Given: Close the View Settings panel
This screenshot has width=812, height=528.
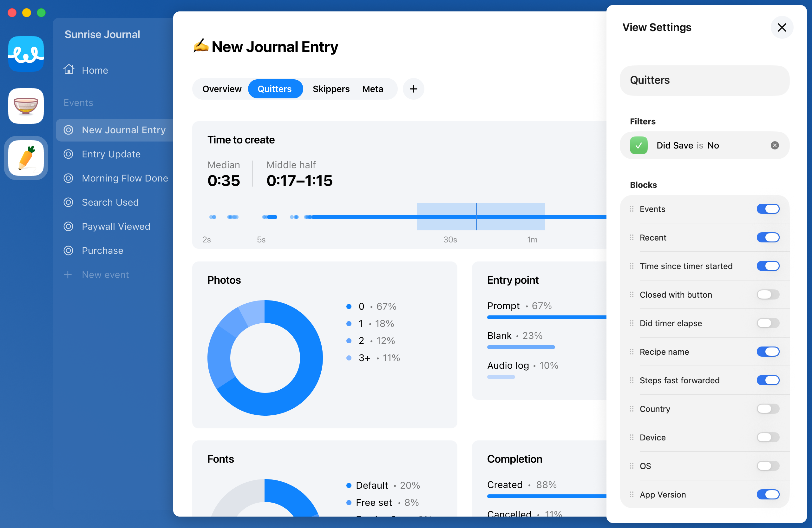Looking at the screenshot, I should tap(782, 27).
